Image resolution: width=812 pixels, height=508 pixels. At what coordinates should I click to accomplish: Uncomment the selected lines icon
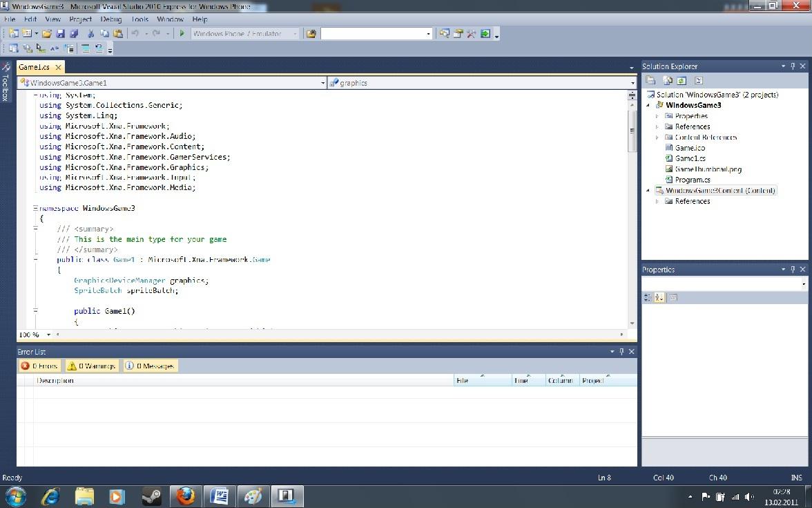click(x=99, y=48)
